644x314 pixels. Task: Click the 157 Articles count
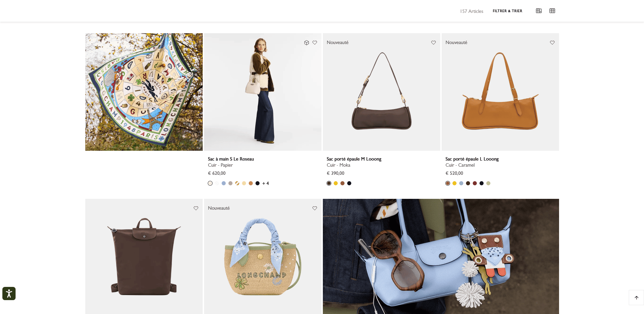pos(471,11)
